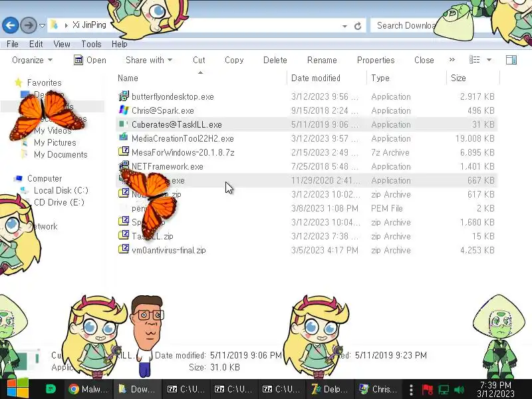Click Copy in the toolbar

[x=234, y=60]
